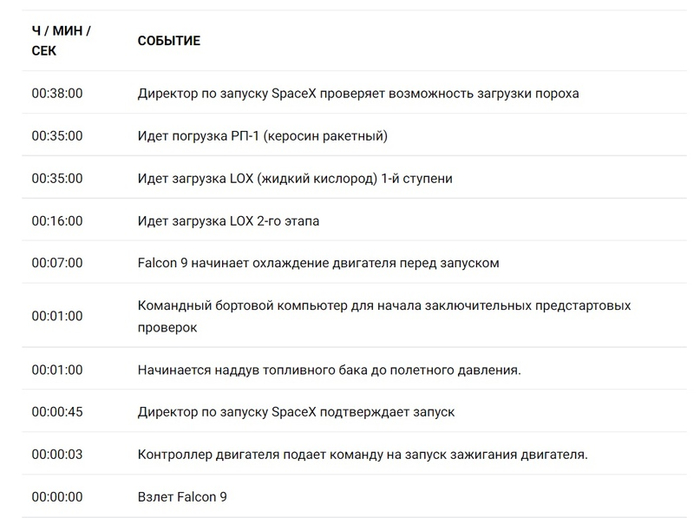Click the "СОБЫТИЕ" column header
The height and width of the screenshot is (518, 700).
click(168, 41)
